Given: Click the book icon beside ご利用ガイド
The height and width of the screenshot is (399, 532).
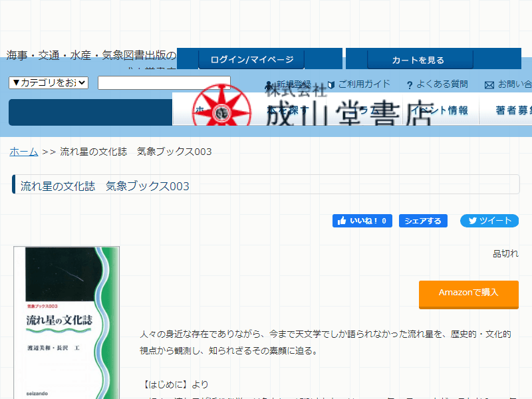Looking at the screenshot, I should 331,84.
